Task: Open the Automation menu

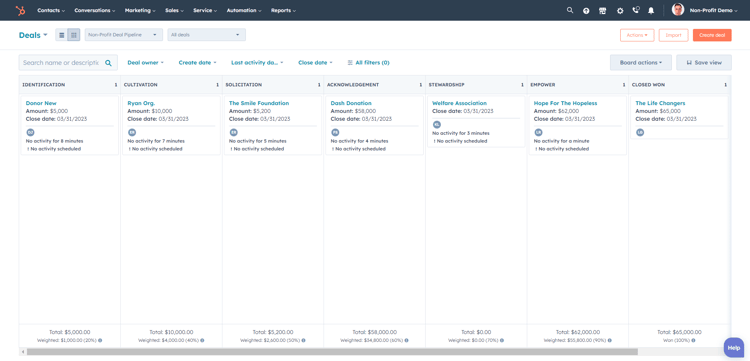Action: click(244, 10)
